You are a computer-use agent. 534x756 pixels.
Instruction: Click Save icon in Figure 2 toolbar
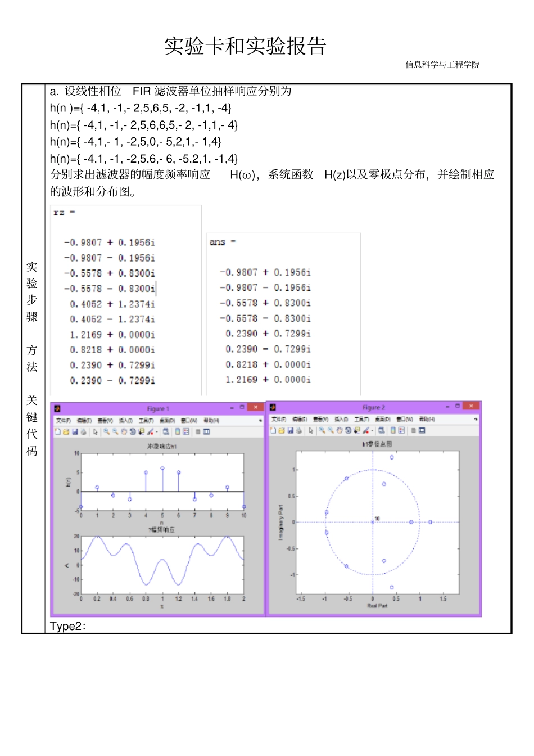(290, 430)
